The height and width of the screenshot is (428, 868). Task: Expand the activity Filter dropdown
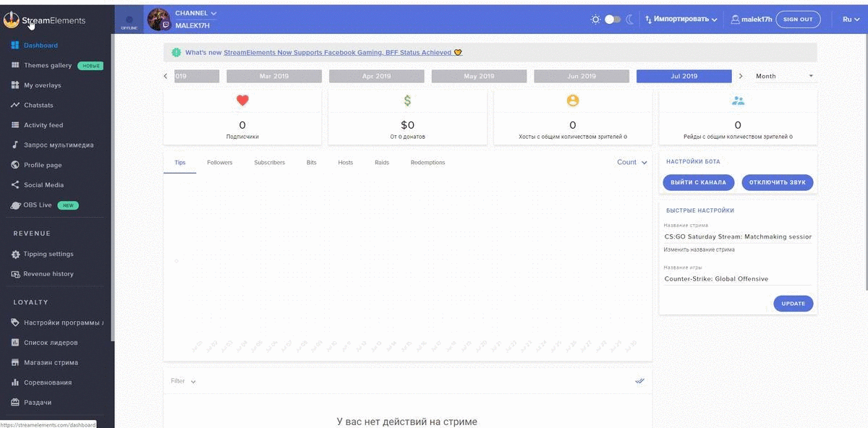[184, 381]
